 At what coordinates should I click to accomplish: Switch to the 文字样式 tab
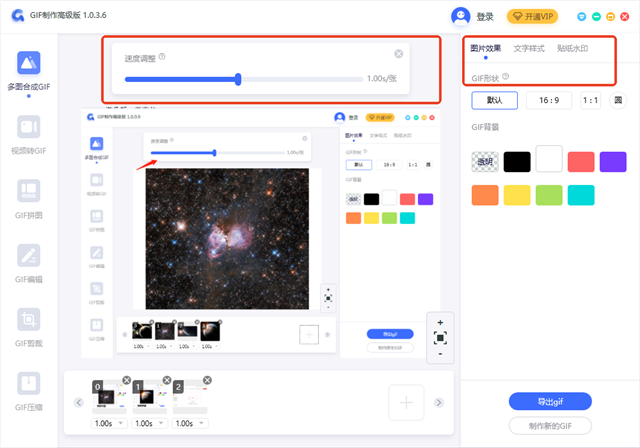[529, 49]
